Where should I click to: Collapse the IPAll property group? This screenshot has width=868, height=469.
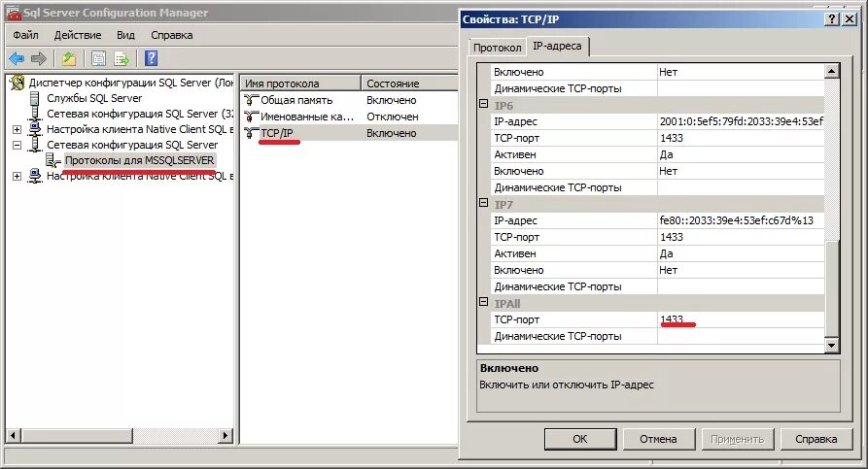point(483,302)
